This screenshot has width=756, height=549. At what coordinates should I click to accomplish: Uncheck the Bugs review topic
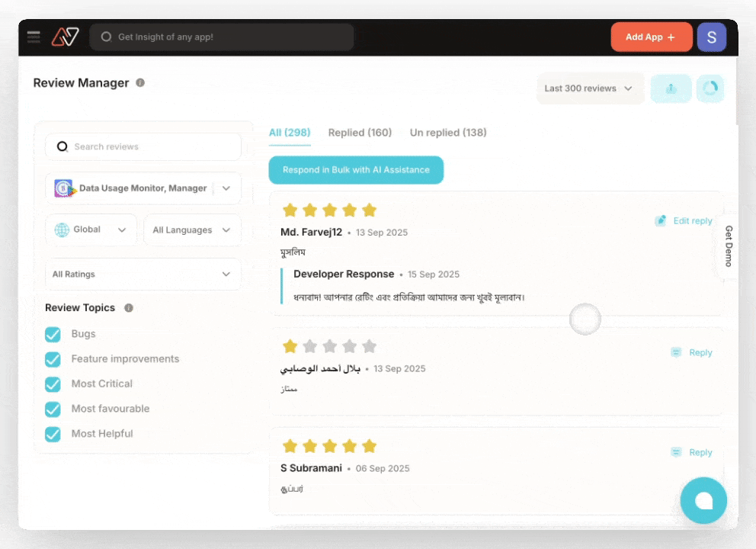pyautogui.click(x=53, y=334)
